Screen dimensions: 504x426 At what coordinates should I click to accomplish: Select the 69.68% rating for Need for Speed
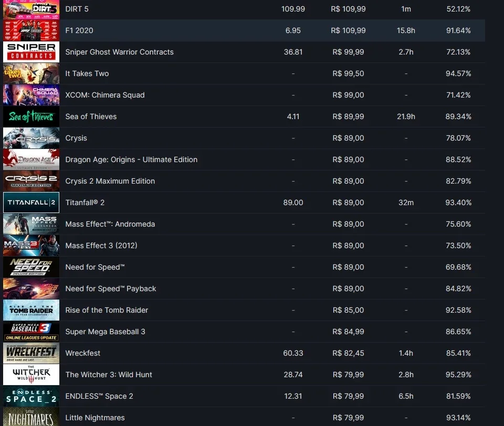pyautogui.click(x=458, y=267)
